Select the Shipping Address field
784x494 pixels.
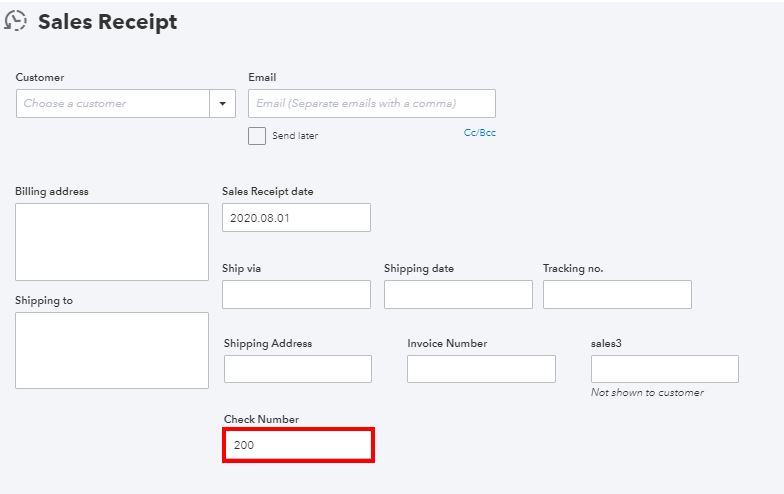point(298,369)
